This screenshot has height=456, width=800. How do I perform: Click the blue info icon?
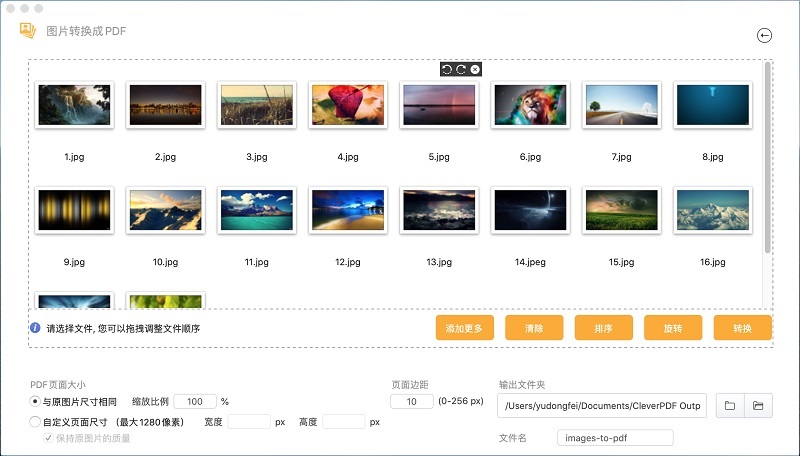pyautogui.click(x=35, y=328)
